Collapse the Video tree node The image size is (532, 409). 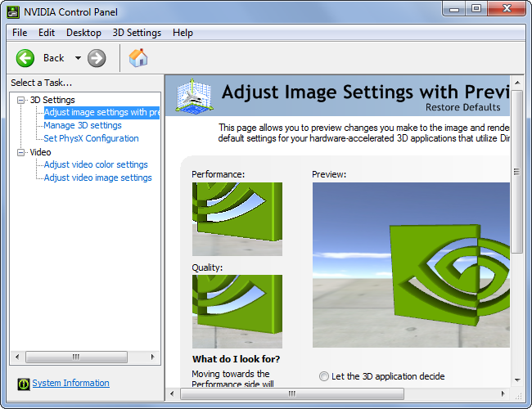(x=21, y=152)
